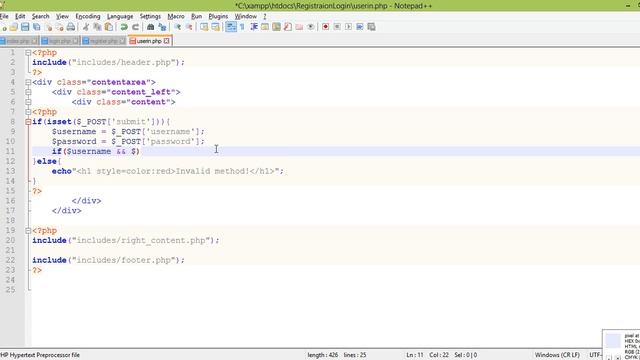Click the Replace toolbar icon

pyautogui.click(x=162, y=27)
